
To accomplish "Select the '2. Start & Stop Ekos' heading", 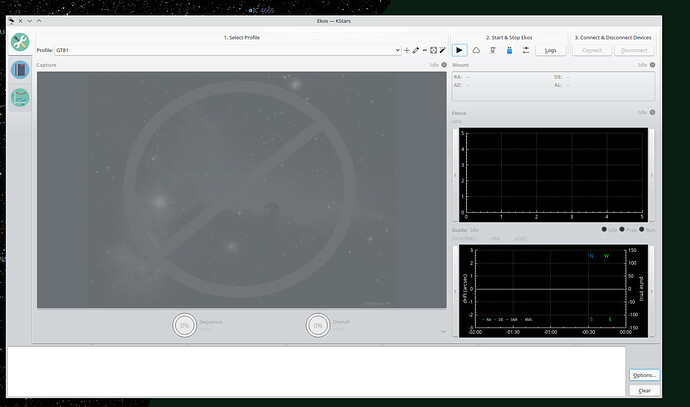I will point(509,37).
